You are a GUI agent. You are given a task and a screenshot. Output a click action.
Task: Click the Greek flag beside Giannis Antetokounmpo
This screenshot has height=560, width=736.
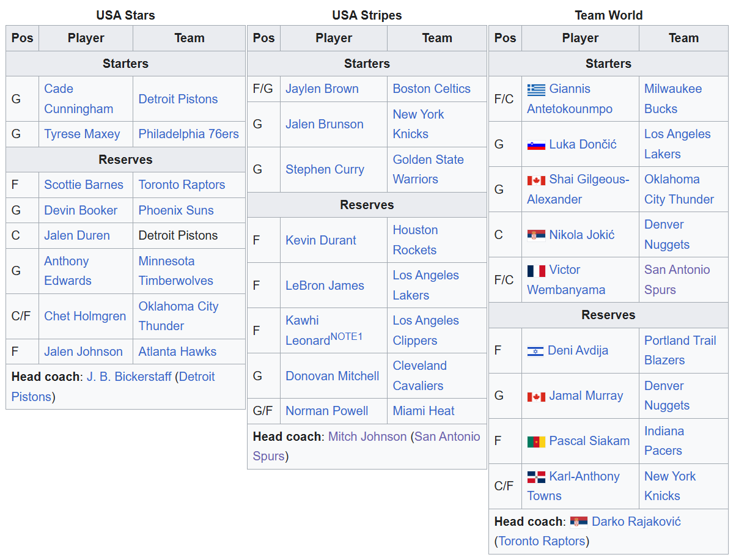[x=536, y=89]
